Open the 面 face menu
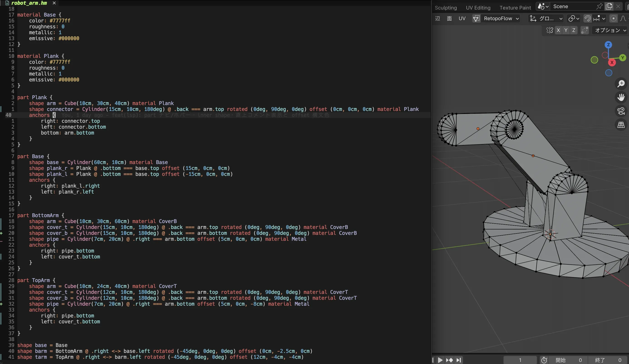Image resolution: width=629 pixels, height=364 pixels. [449, 18]
